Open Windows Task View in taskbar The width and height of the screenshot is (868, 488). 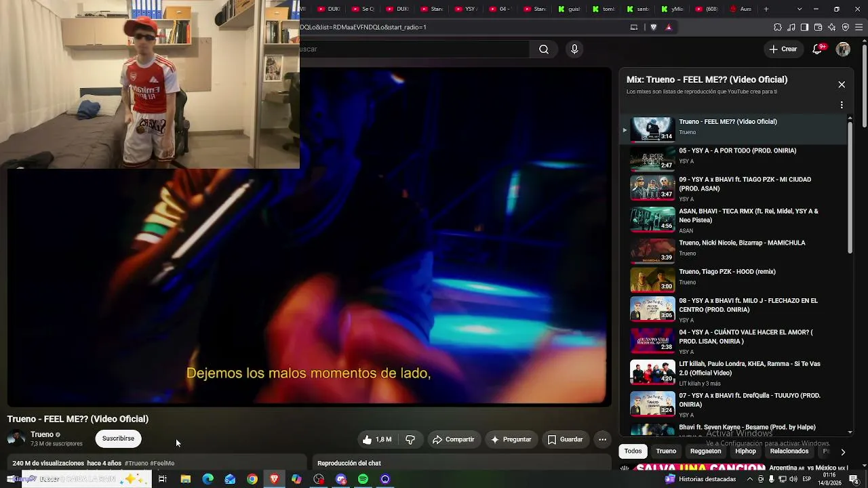pyautogui.click(x=163, y=479)
